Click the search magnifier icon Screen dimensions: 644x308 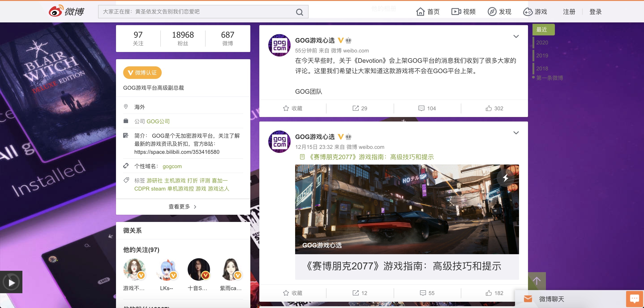click(299, 12)
